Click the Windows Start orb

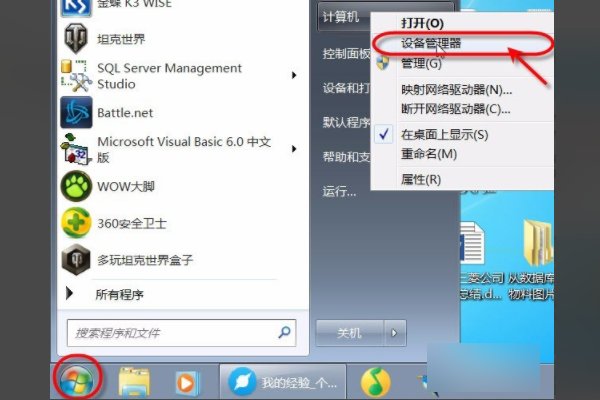tap(76, 380)
